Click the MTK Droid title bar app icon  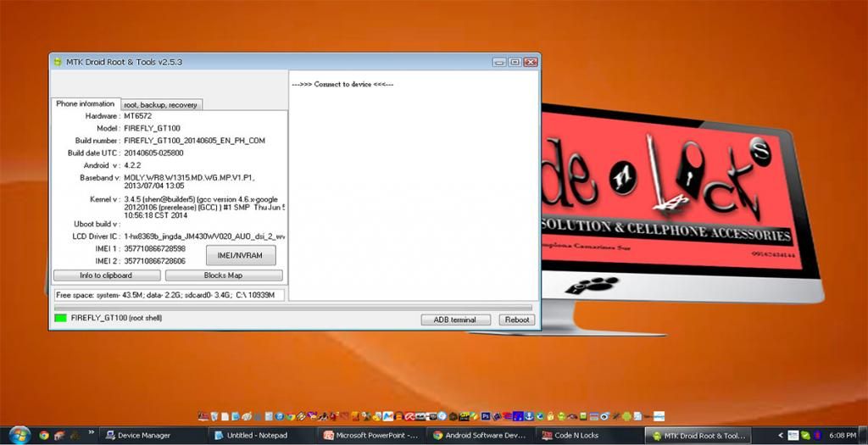[58, 62]
